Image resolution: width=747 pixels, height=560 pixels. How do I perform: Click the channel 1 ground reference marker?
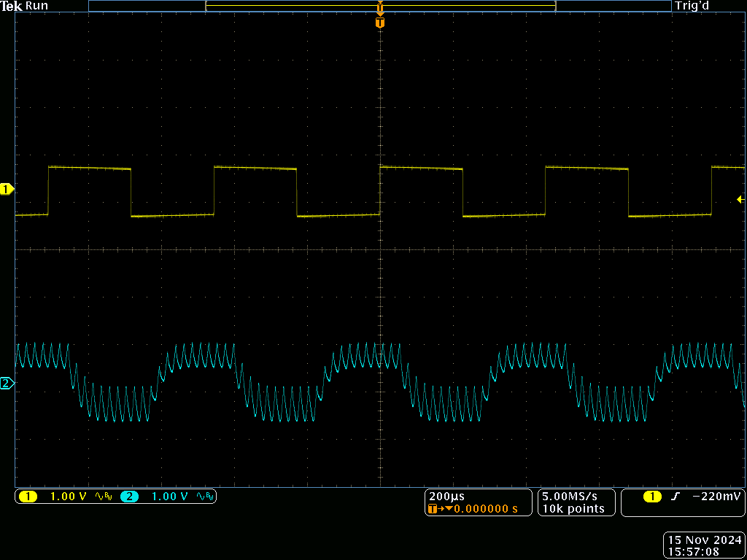pyautogui.click(x=7, y=190)
